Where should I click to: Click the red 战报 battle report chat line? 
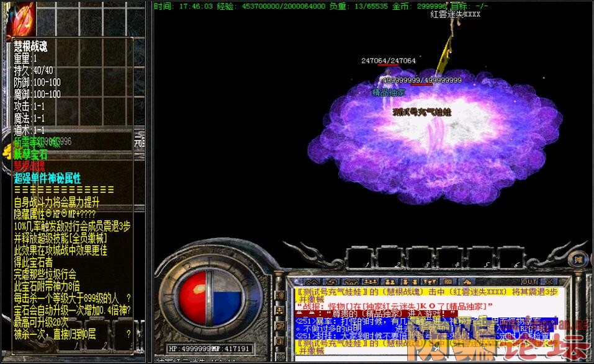(x=394, y=306)
